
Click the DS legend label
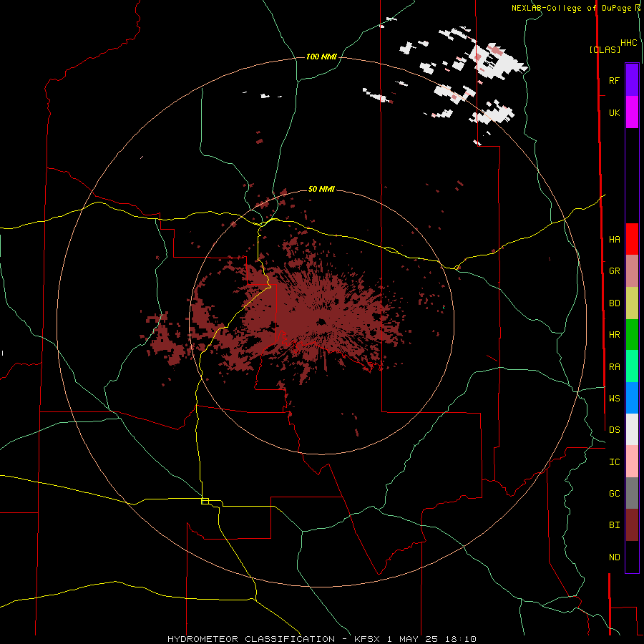click(614, 430)
